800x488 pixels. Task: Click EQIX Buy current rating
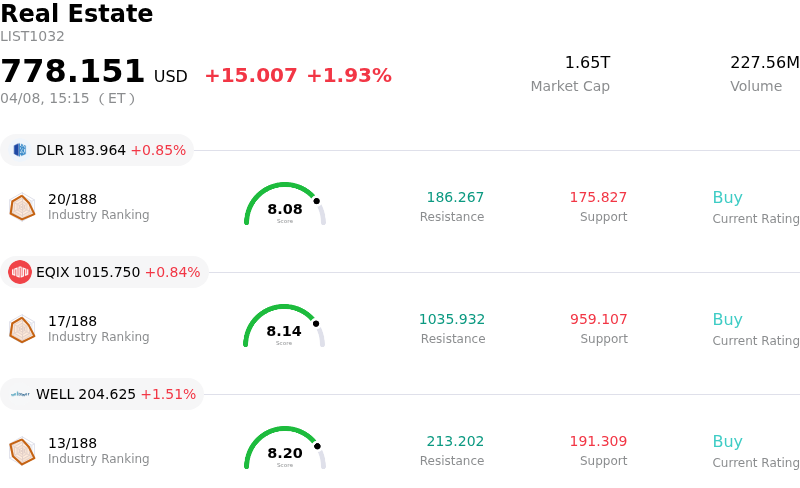[727, 320]
